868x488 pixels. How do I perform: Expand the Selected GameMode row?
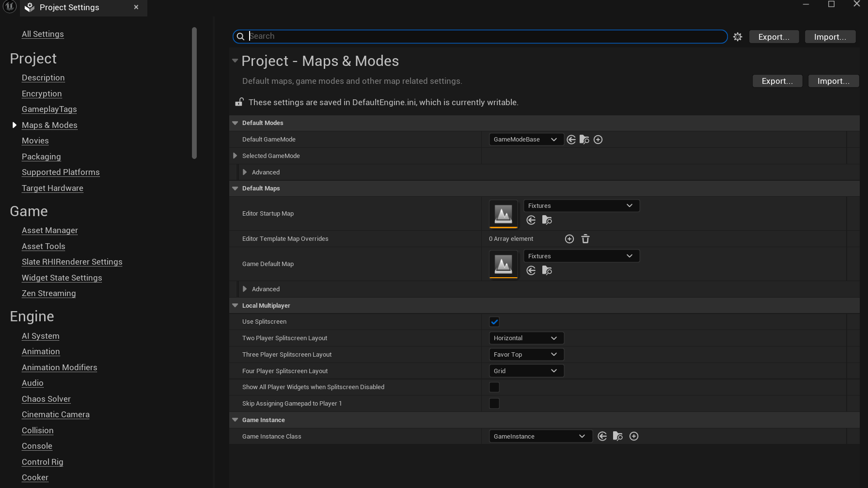click(235, 156)
